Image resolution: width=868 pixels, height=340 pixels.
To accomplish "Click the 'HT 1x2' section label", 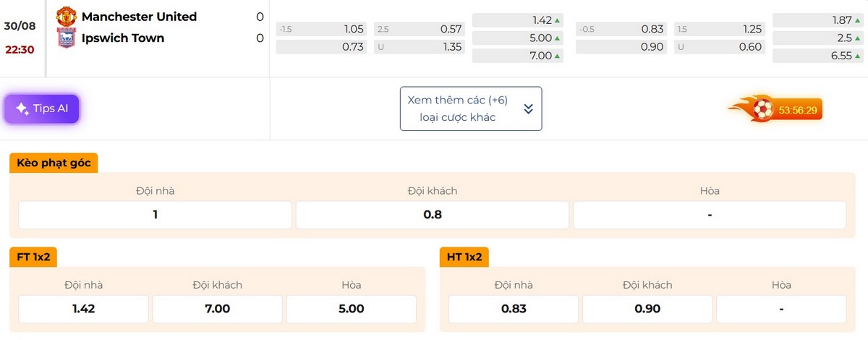I will pos(464,257).
